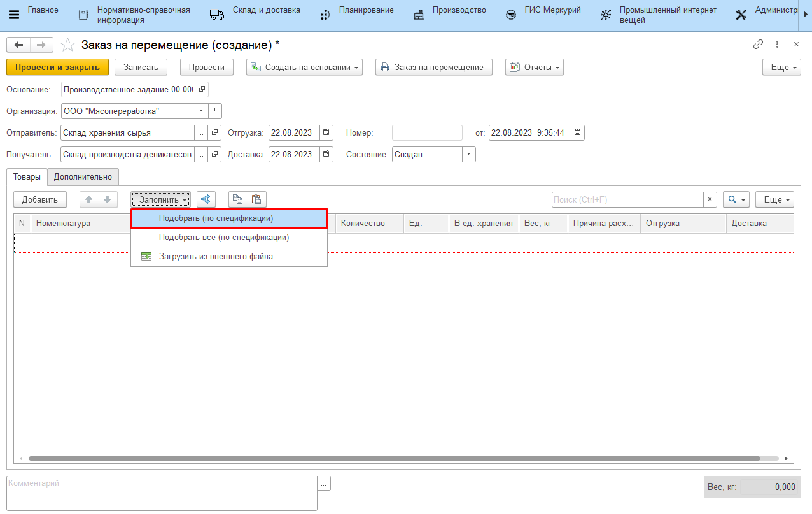Click the favorites star icon
Screen dimensions: 812x514
tap(67, 45)
